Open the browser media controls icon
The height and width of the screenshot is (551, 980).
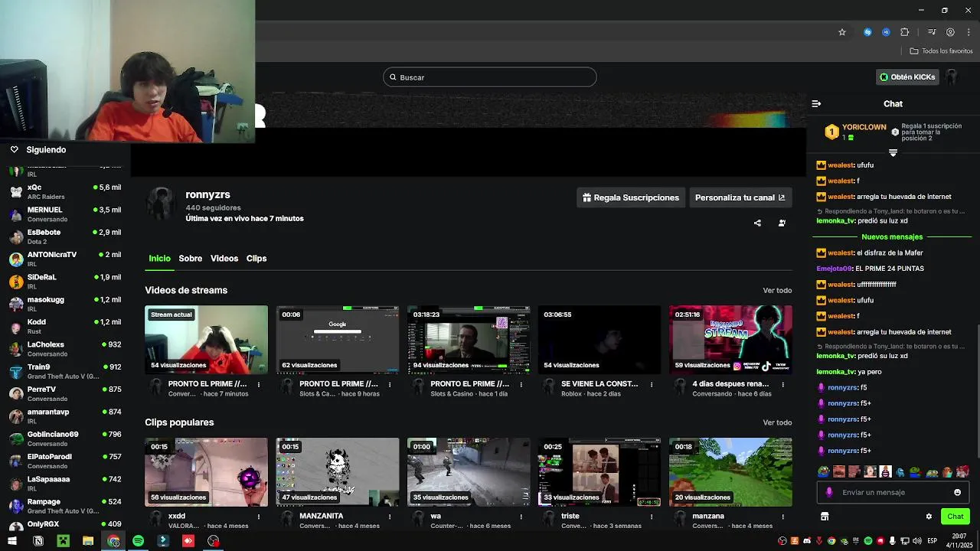tap(932, 32)
